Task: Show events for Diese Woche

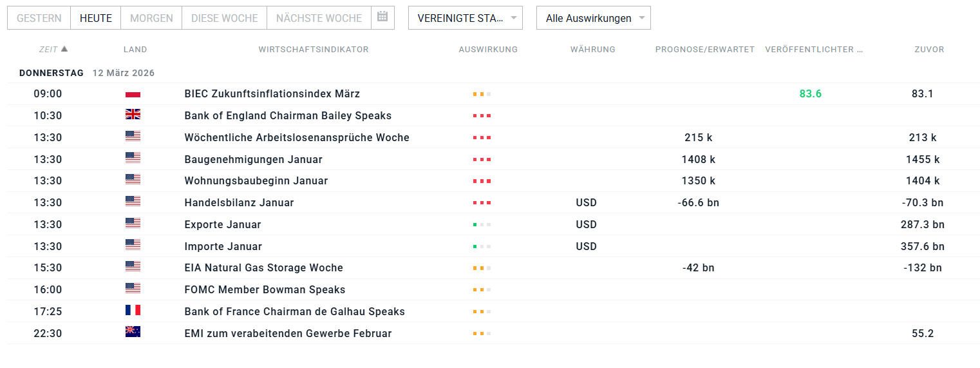Action: 224,18
